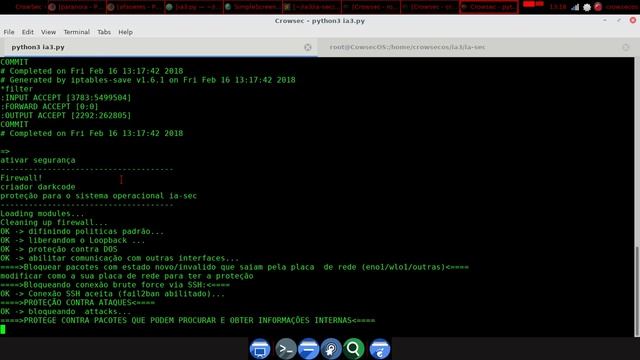Launch the terminal from the dock

click(286, 349)
